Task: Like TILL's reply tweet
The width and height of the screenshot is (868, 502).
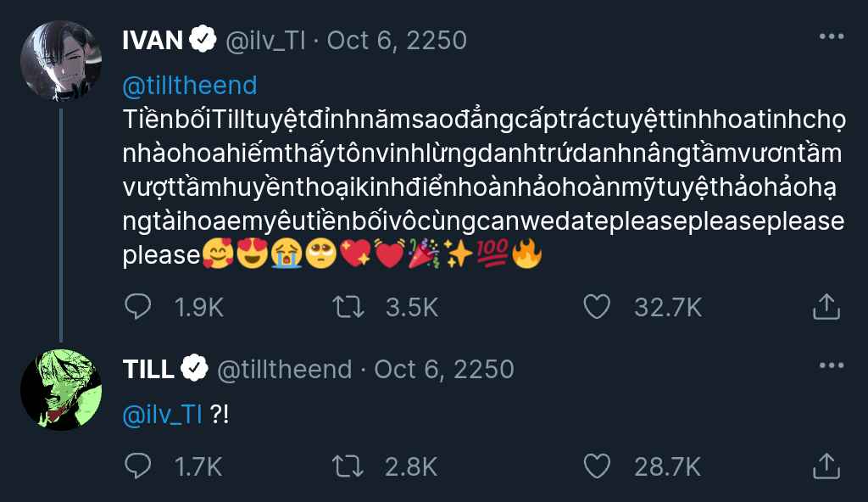Action: pyautogui.click(x=598, y=466)
